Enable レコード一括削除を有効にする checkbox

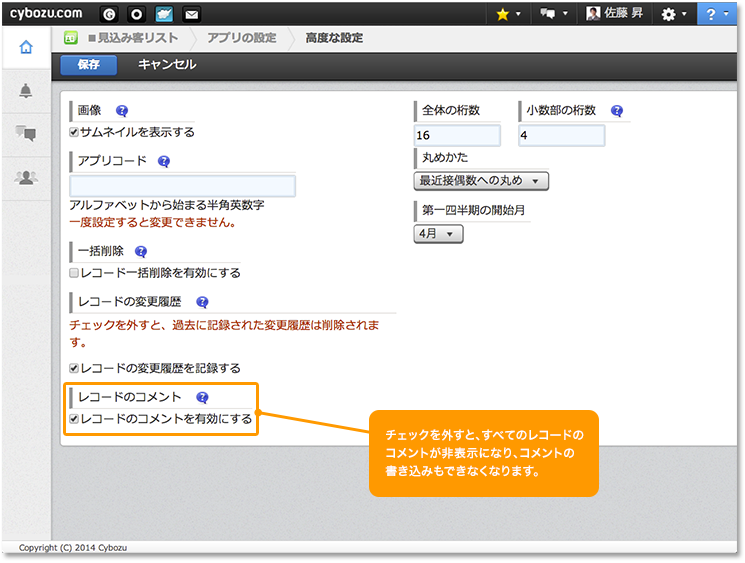[x=74, y=273]
